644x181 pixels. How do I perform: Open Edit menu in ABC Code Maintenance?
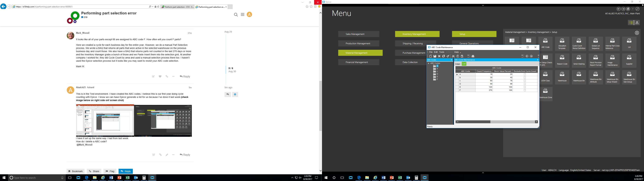tap(436, 52)
